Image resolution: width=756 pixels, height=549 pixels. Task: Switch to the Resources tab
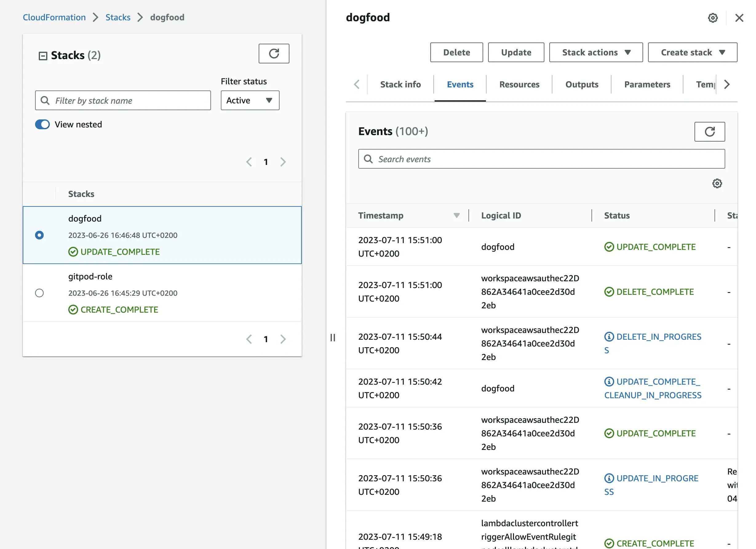[519, 84]
